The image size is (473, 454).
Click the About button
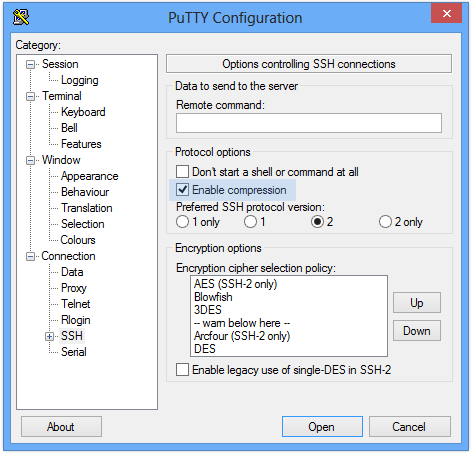61,427
